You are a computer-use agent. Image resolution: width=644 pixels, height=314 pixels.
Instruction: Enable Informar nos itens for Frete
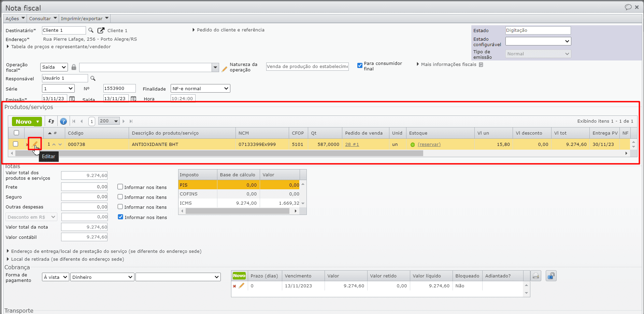120,187
